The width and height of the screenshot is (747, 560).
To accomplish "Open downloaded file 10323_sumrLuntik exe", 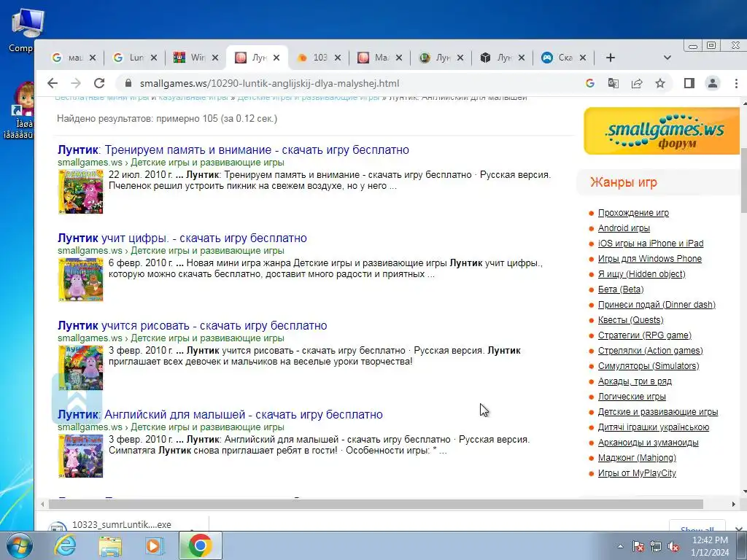I will click(121, 525).
